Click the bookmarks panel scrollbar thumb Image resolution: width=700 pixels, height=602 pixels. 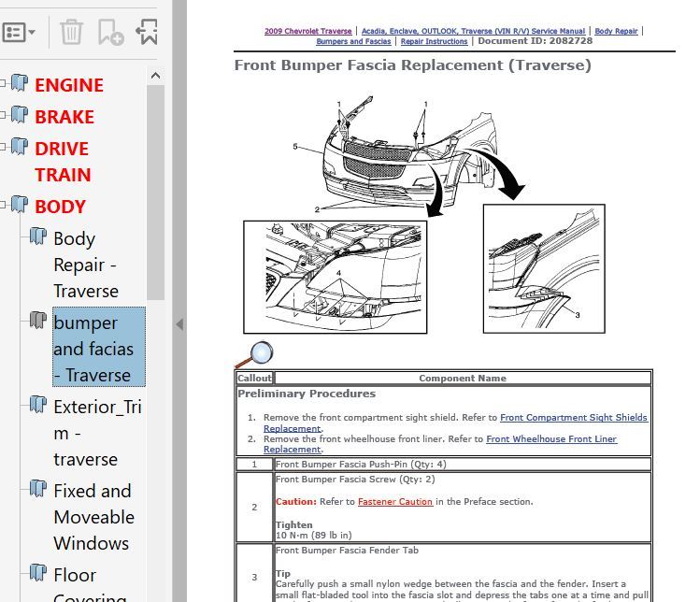(x=155, y=193)
